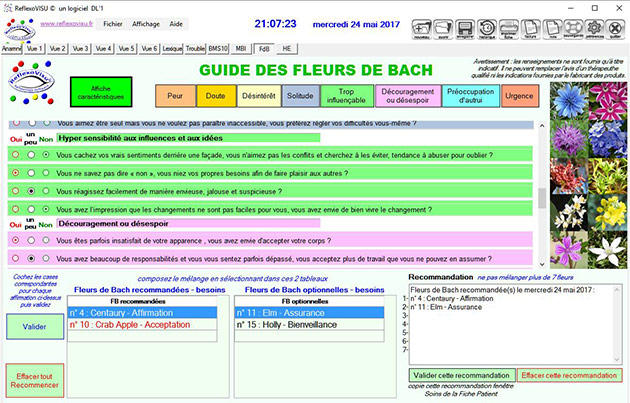Select the pink striped clematis thumbnail
Screen dimensions: 630x403
pyautogui.click(x=608, y=100)
